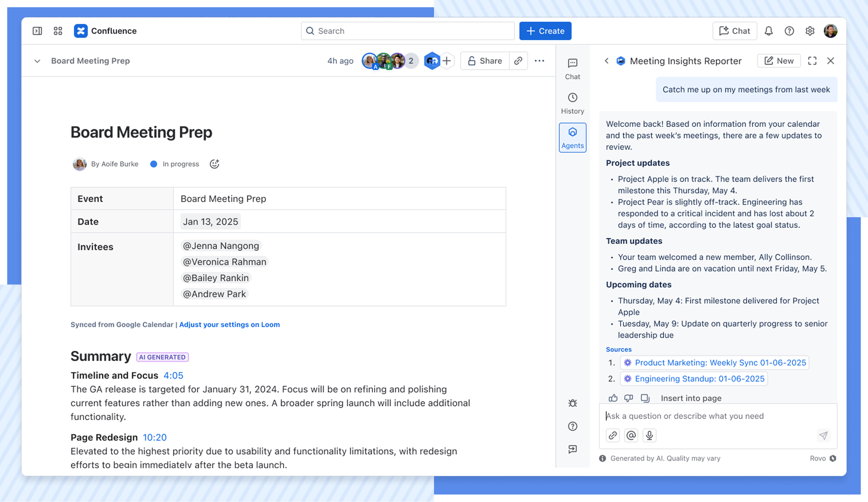The width and height of the screenshot is (868, 502).
Task: Open the help icon in side rail
Action: pos(572,426)
